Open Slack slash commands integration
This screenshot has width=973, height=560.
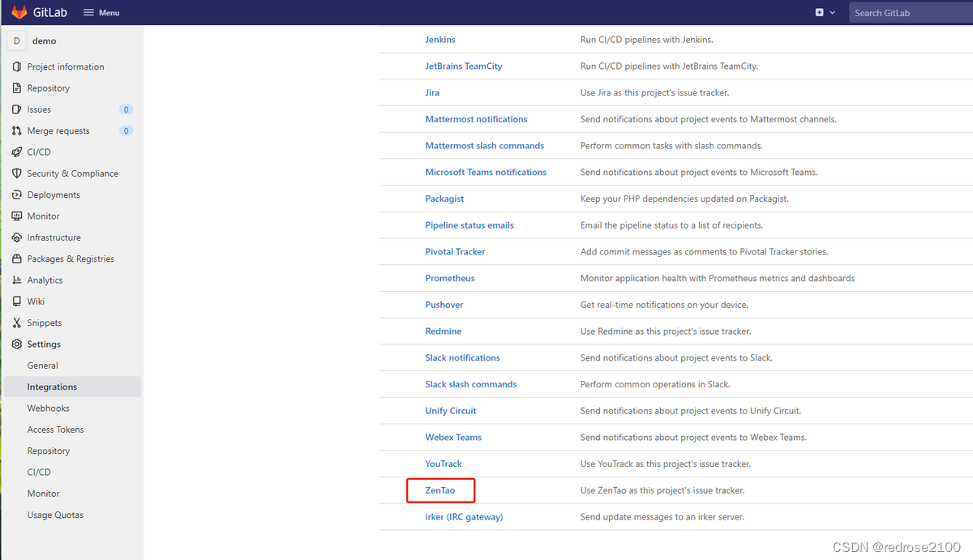click(x=471, y=384)
